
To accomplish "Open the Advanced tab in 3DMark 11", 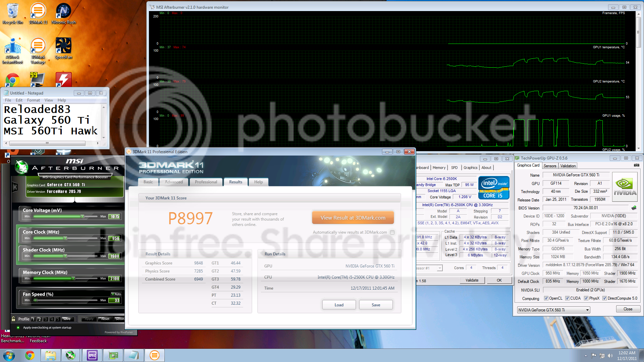I will click(x=174, y=182).
